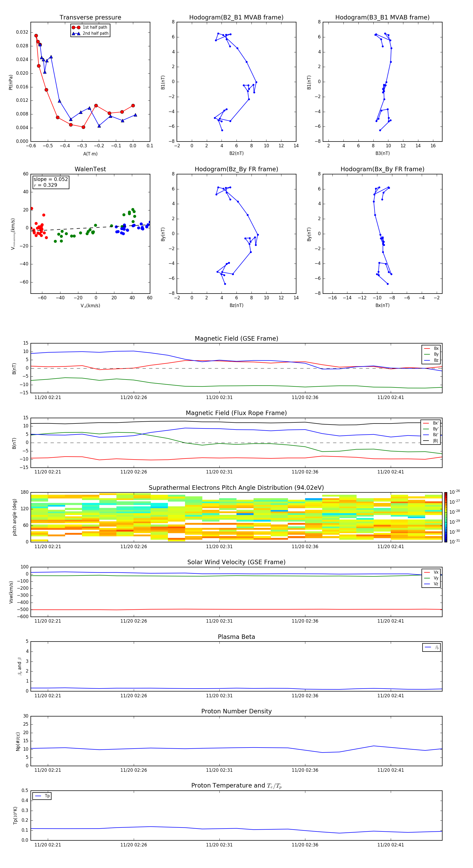Click the 'Proton Number Density' title
The image size is (473, 868).
[x=236, y=712]
